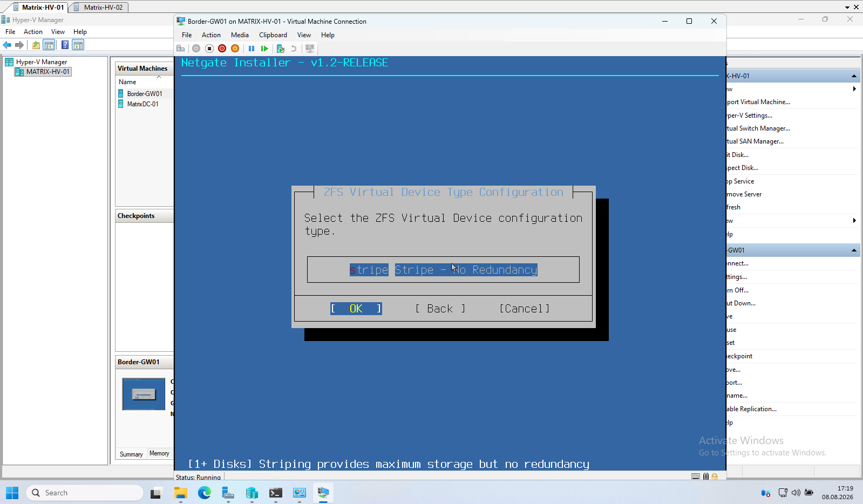Launch Microsoft Edge from taskbar
Image resolution: width=863 pixels, height=504 pixels.
204,493
